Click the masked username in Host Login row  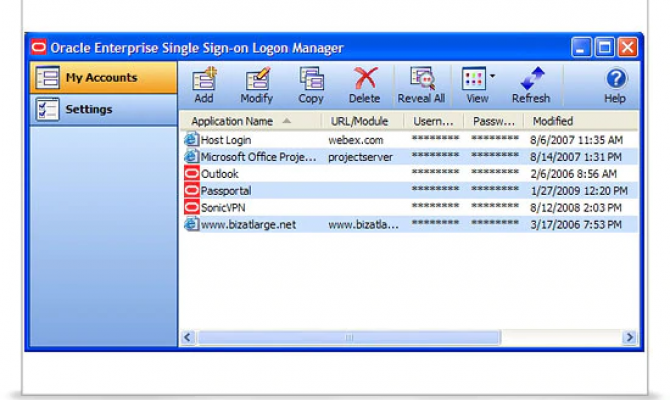click(x=435, y=138)
